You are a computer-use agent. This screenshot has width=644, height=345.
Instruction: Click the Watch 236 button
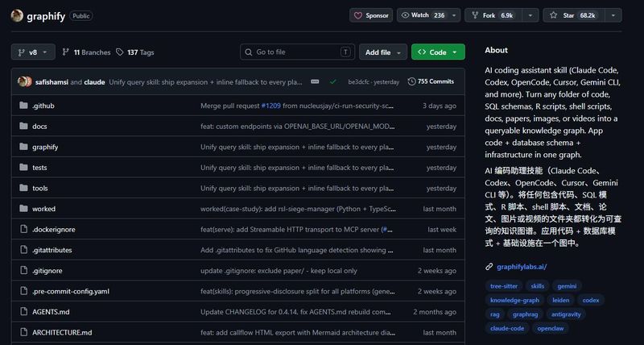pyautogui.click(x=423, y=15)
